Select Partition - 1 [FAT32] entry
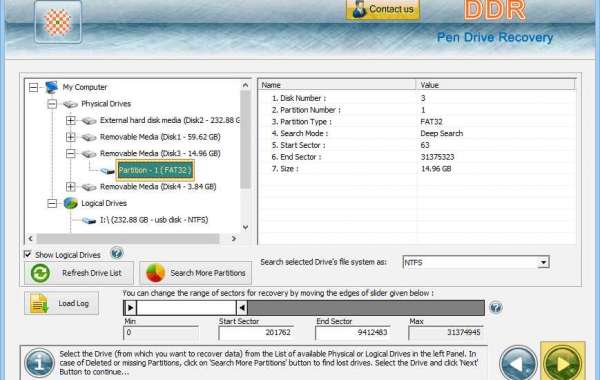Screen dimensions: 600x380 (x=155, y=170)
